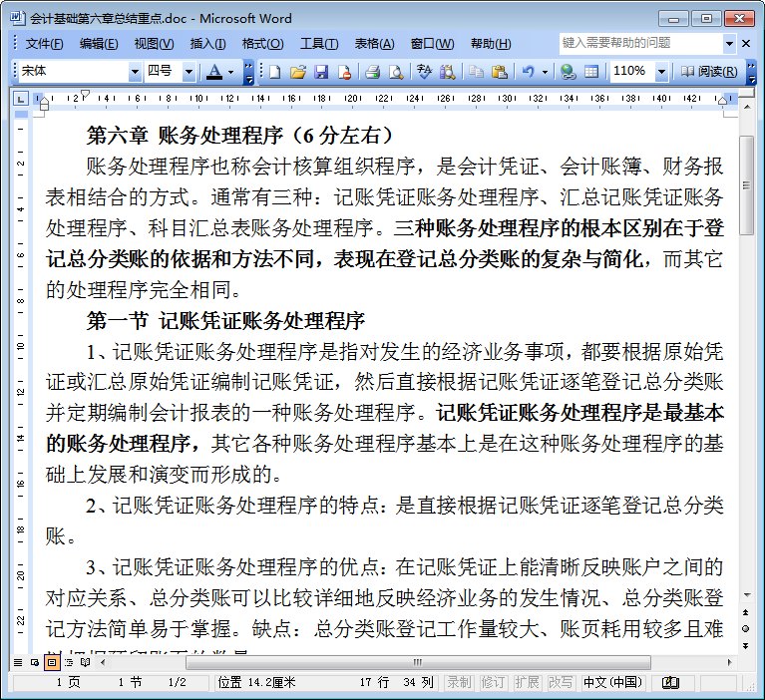Click the spelling status book icon in status bar
Image resolution: width=765 pixels, height=700 pixels.
tap(670, 682)
